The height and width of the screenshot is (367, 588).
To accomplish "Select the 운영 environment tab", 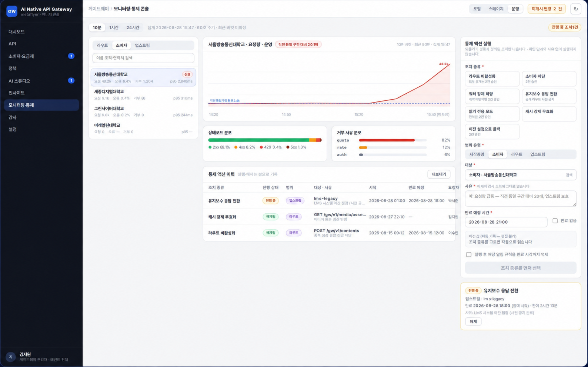I will [515, 9].
